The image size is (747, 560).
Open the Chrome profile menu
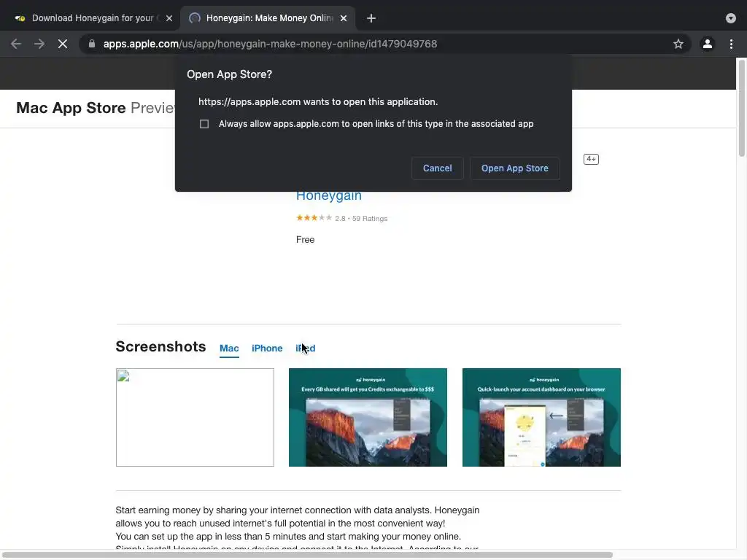click(x=708, y=44)
